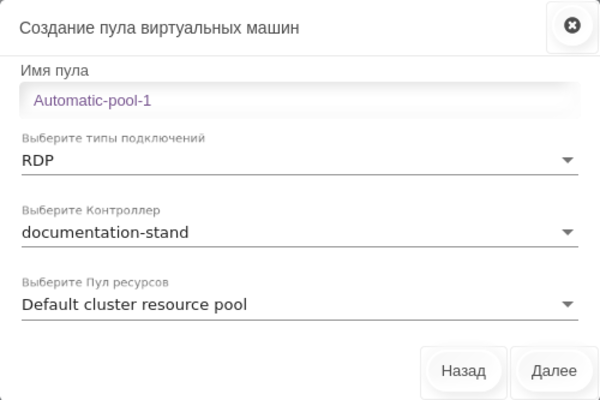
Task: Click the Default cluster resource pool value
Action: (134, 304)
